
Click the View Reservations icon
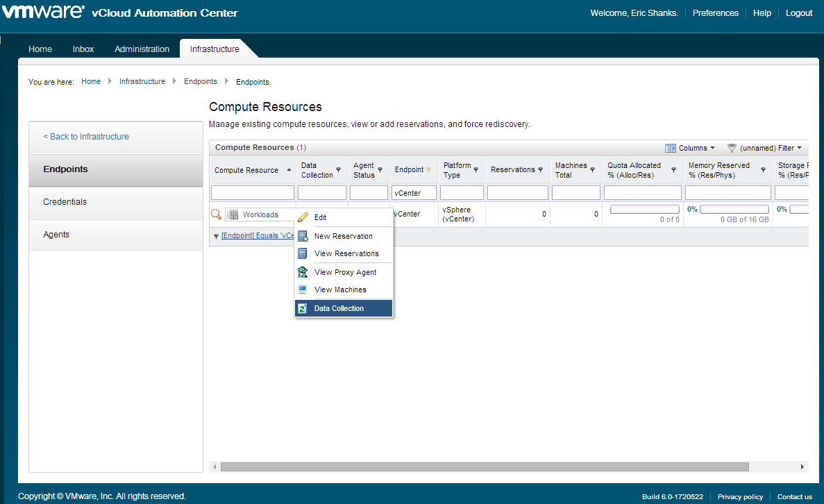303,253
